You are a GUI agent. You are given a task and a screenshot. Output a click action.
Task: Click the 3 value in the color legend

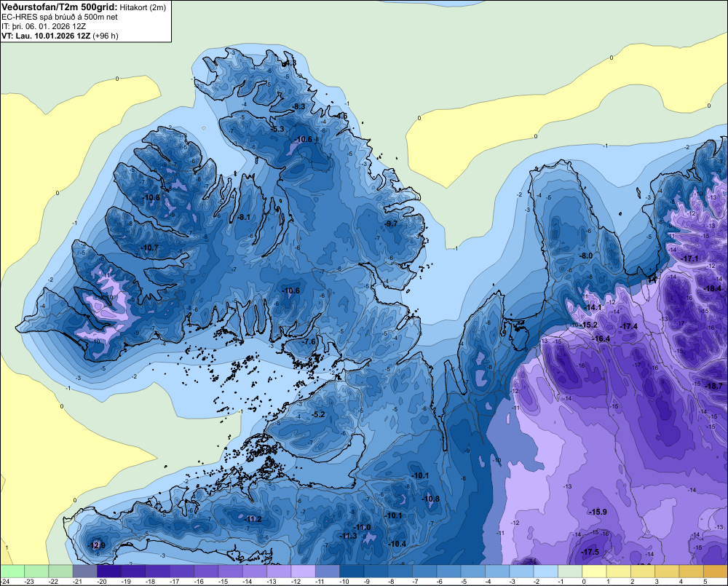point(657,582)
